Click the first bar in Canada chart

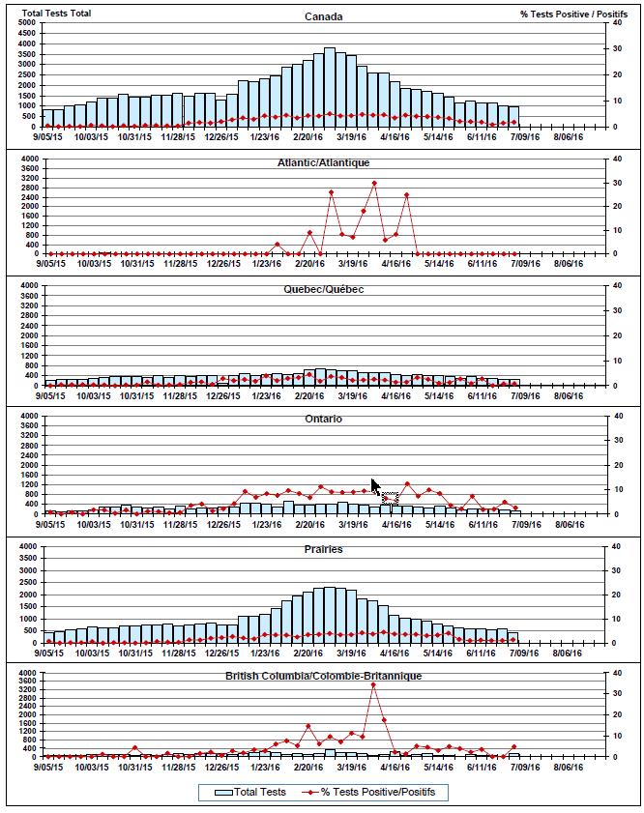48,118
